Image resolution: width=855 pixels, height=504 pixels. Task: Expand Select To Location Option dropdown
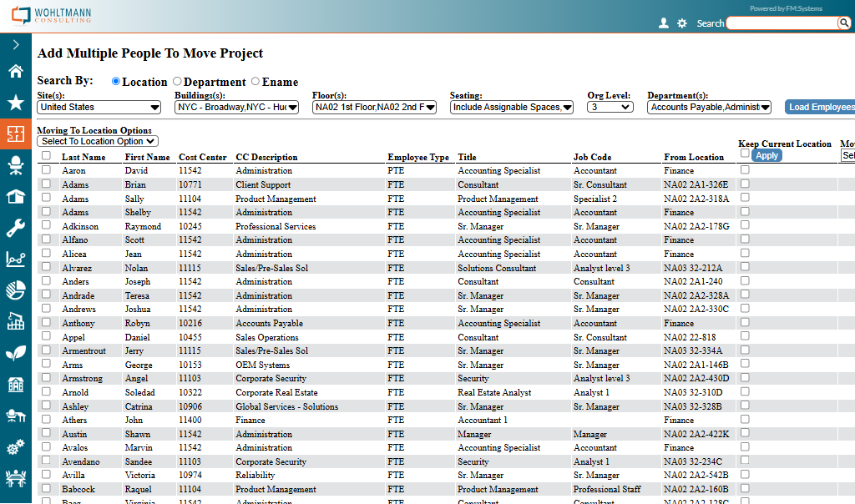coord(98,141)
